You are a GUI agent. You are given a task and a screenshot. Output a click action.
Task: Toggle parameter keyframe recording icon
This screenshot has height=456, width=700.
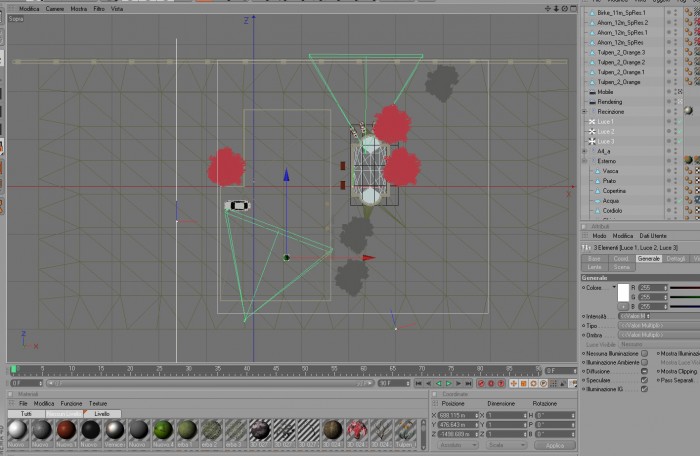click(x=543, y=383)
